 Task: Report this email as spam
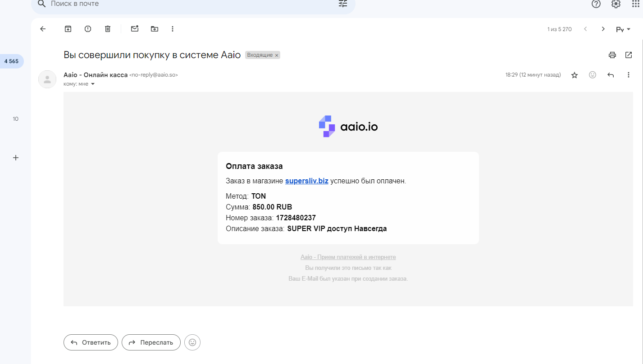[x=88, y=29]
